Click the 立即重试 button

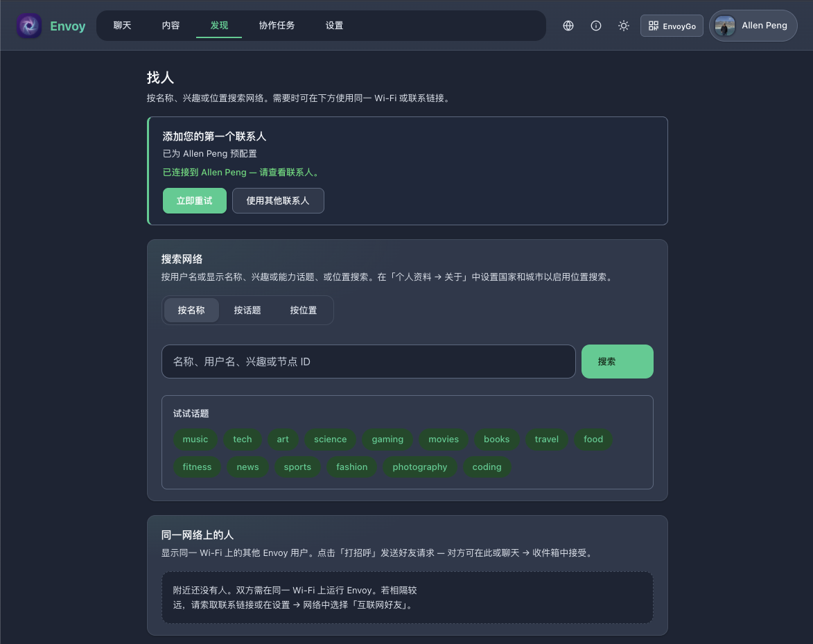click(195, 200)
